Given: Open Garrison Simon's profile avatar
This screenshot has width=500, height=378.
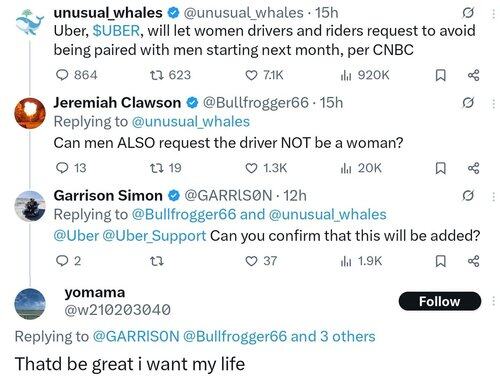Looking at the screenshot, I should [30, 206].
